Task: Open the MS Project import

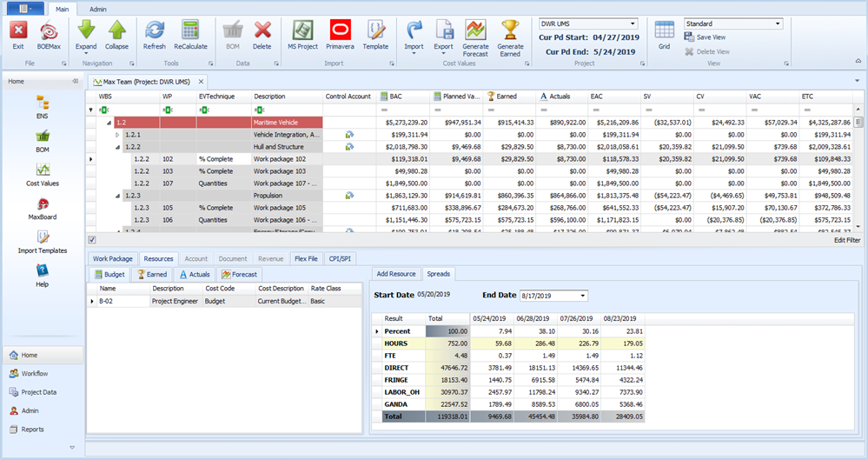Action: click(x=301, y=33)
